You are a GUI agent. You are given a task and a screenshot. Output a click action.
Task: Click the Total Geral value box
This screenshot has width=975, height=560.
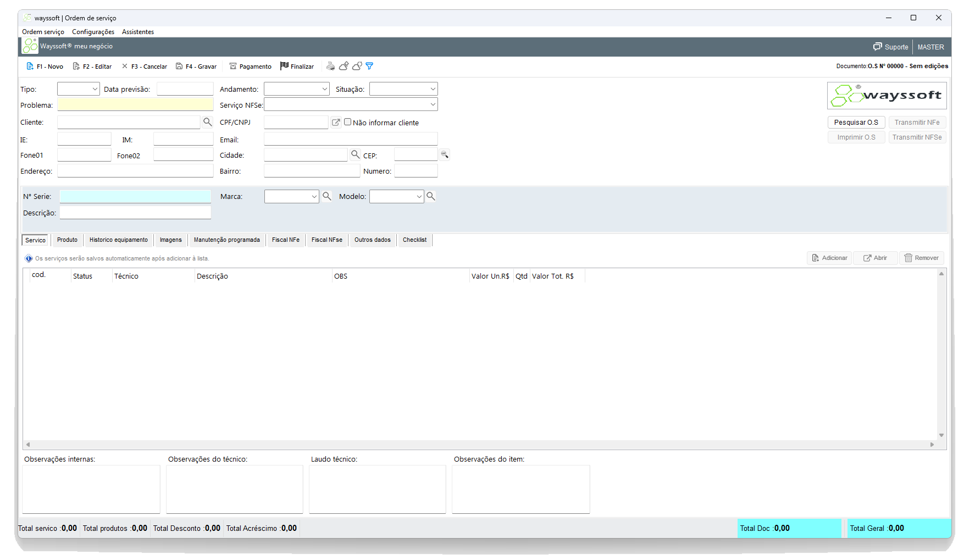pyautogui.click(x=899, y=528)
